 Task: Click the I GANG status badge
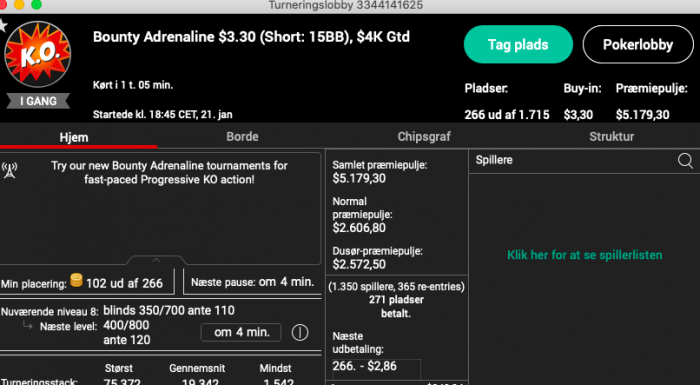(x=38, y=101)
